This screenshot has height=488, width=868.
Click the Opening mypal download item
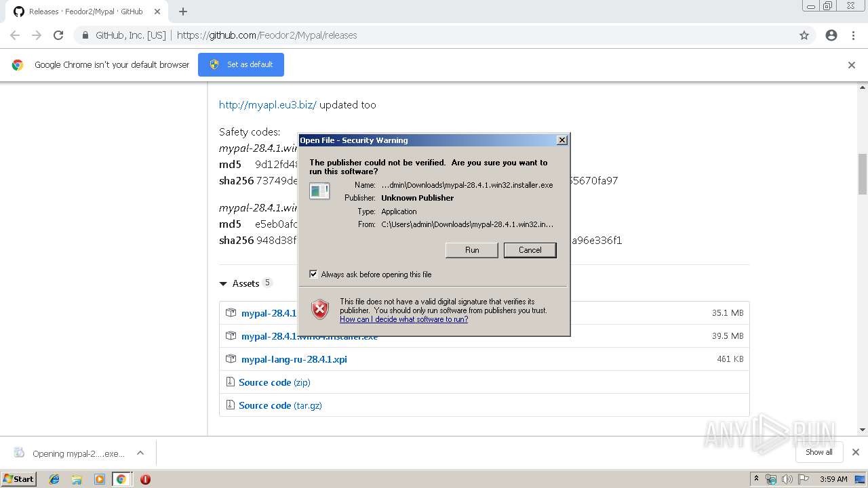pos(69,453)
